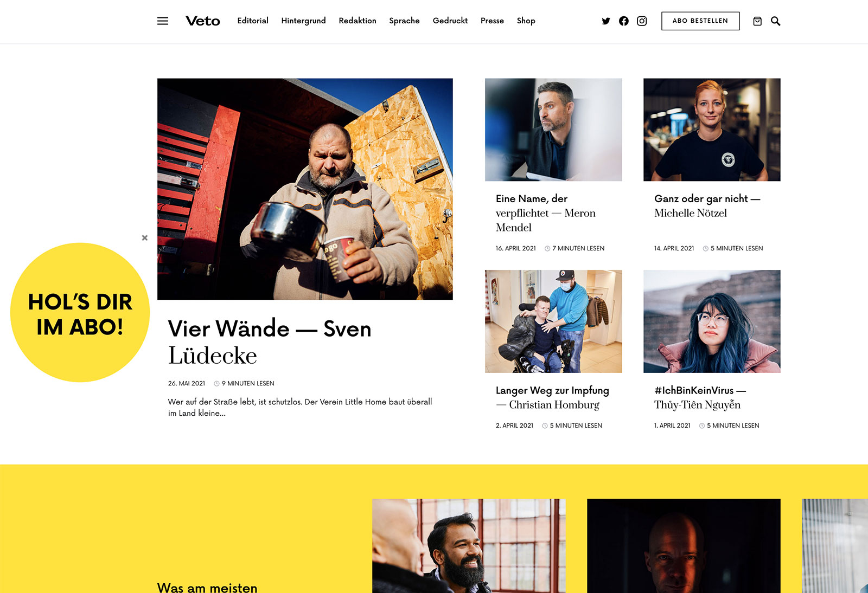Open the Michelle Nötzel portrait thumbnail

[x=712, y=130]
